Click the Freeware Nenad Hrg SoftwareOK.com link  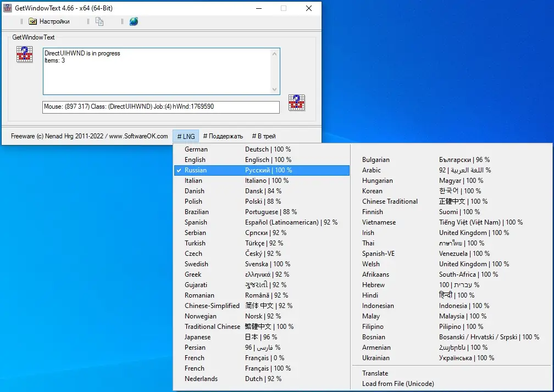[90, 136]
